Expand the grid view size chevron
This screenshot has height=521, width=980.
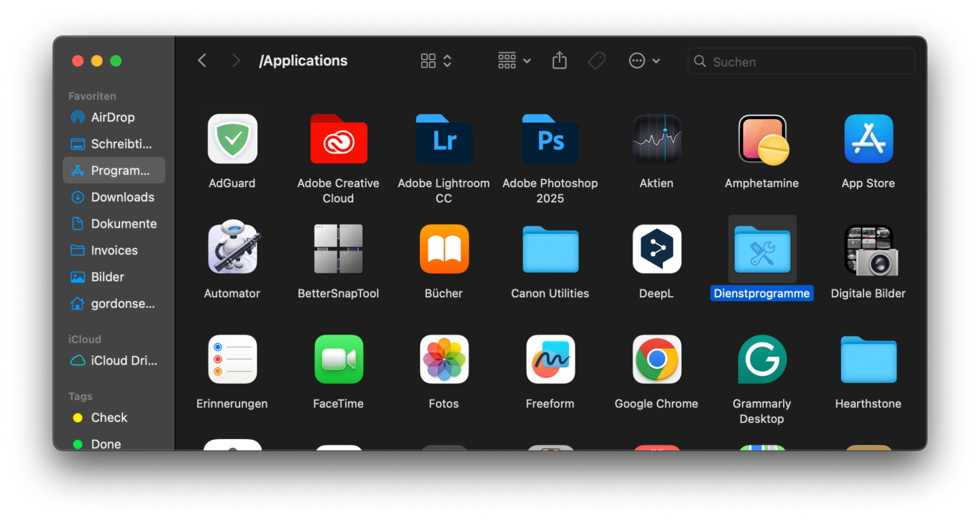(447, 60)
